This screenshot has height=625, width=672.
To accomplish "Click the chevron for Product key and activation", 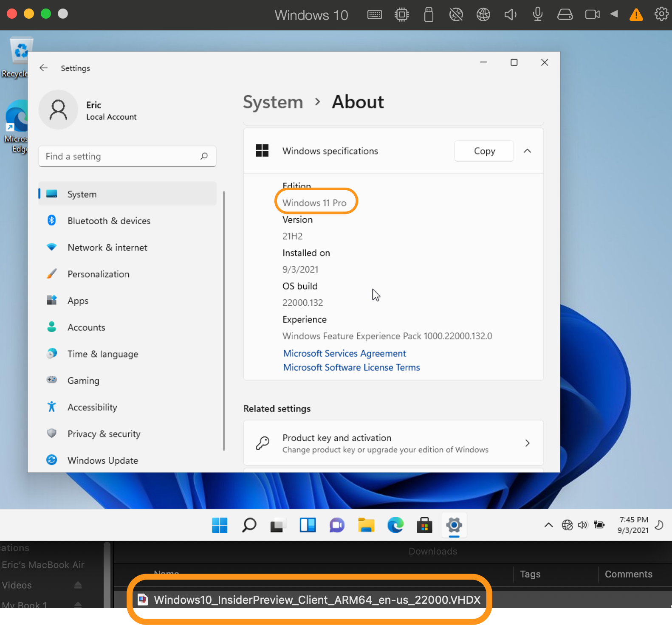I will 527,443.
